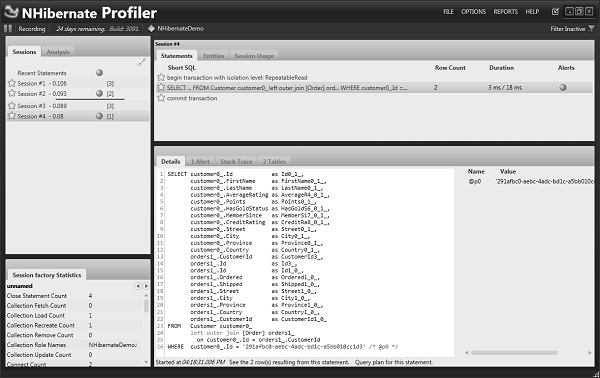Image resolution: width=600 pixels, height=378 pixels.
Task: Show next session factory statistics
Action: [146, 286]
